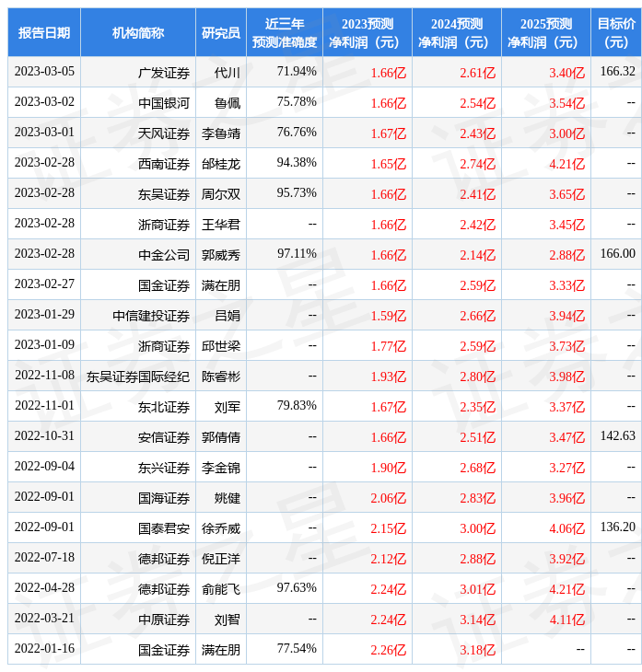Click 2024 forecast value 2.14亿
Screen dimensions: 642x672
pos(478,255)
